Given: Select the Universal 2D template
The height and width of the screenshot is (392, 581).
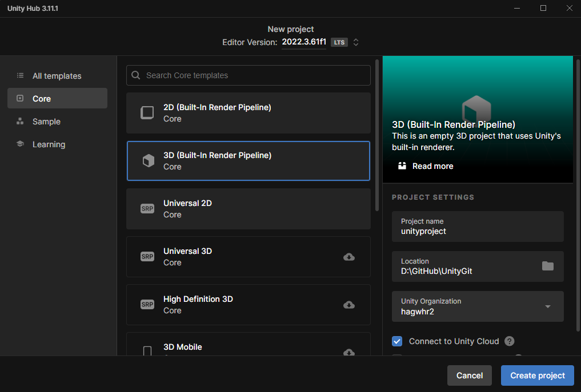Looking at the screenshot, I should click(x=249, y=209).
